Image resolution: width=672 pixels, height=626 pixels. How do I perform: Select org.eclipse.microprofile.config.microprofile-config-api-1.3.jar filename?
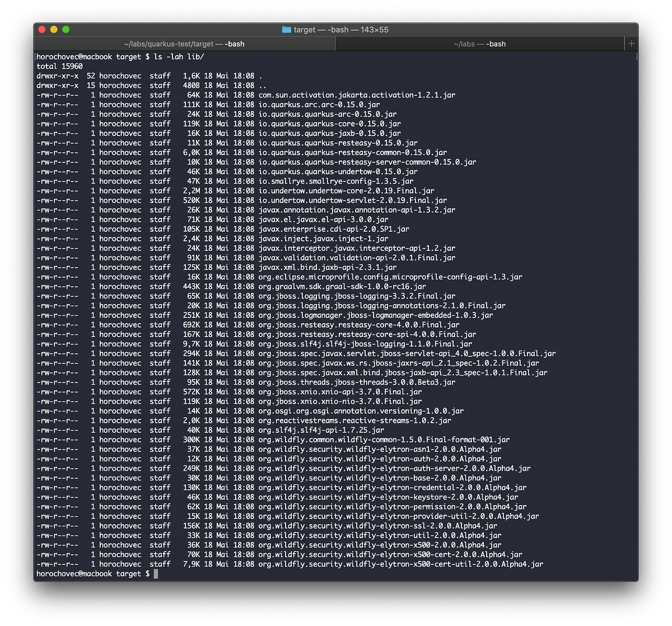tap(390, 277)
